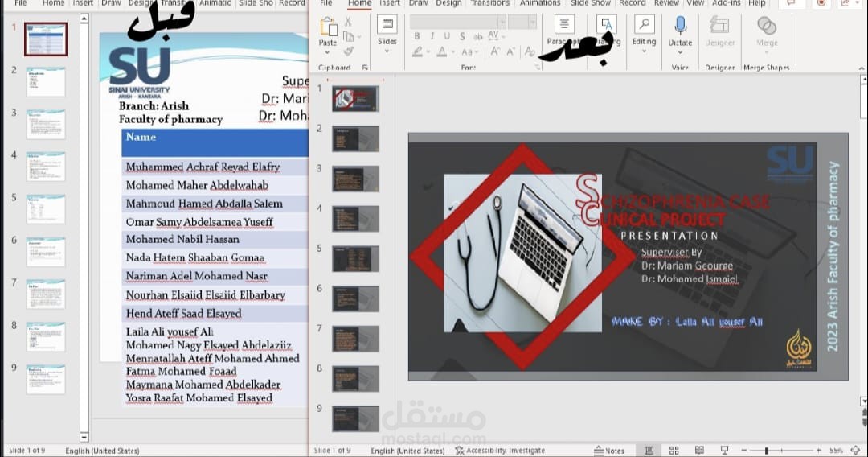868x457 pixels.
Task: Open the Clipboard dialog launcher
Action: click(x=366, y=68)
